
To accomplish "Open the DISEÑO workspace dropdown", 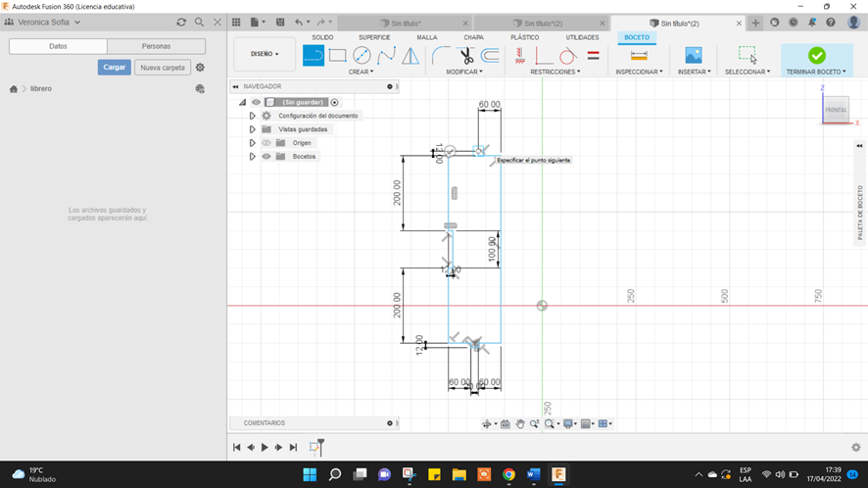I will coord(265,54).
